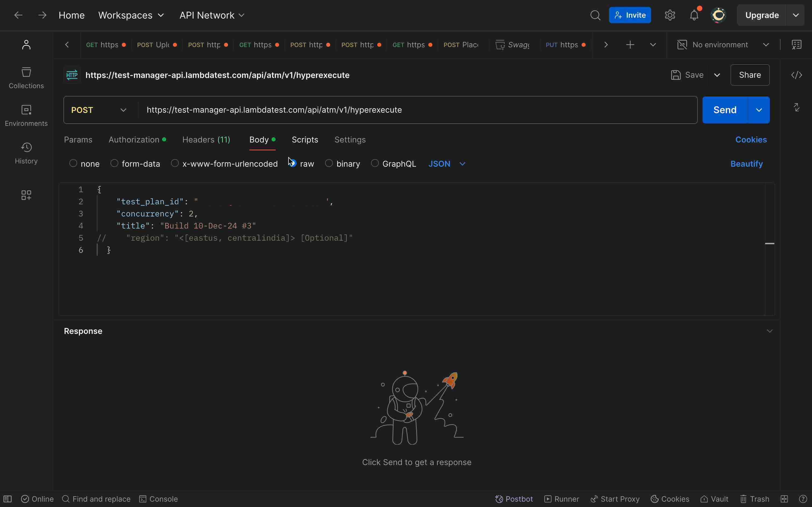Click the Share button
The image size is (812, 507).
(x=750, y=75)
